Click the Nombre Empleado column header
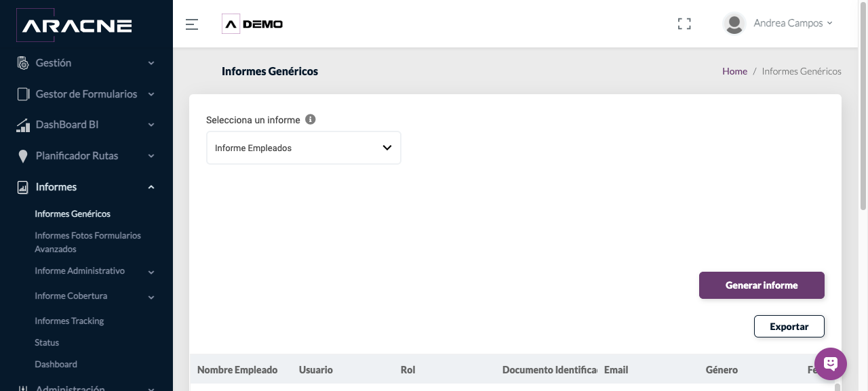 coord(237,370)
